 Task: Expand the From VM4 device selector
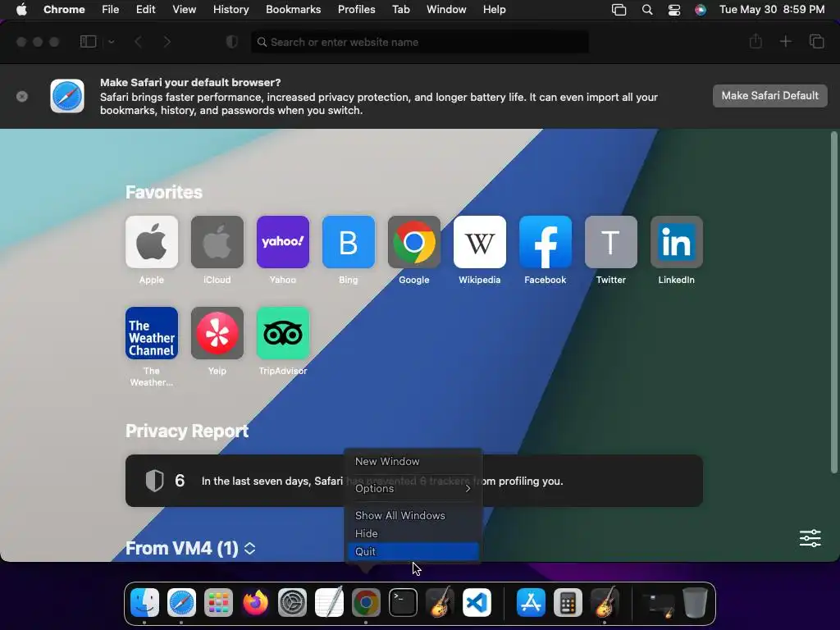tap(249, 548)
